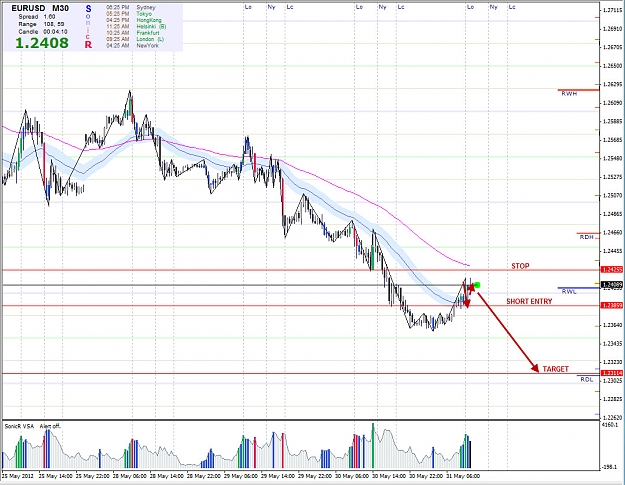Viewport: 625px width, 485px height.
Task: Click the 1.26705 price axis label
Action: coord(612,47)
